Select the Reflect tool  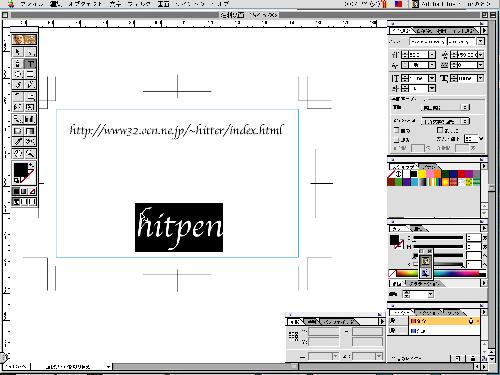18,107
